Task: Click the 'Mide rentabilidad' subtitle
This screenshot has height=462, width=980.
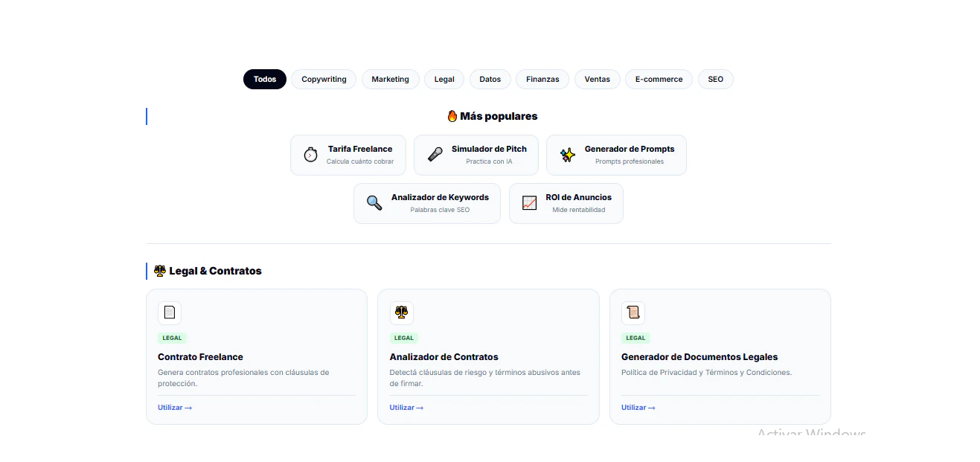Action: (x=579, y=210)
